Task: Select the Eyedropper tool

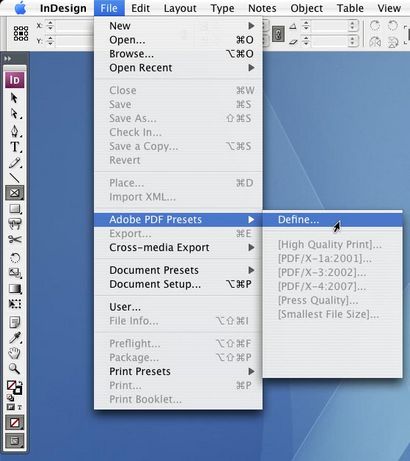Action: [x=14, y=337]
